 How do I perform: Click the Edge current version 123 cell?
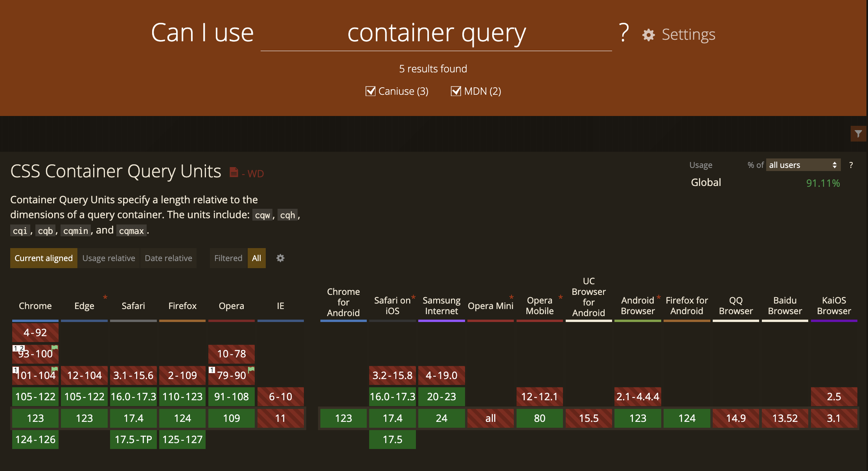coord(85,418)
